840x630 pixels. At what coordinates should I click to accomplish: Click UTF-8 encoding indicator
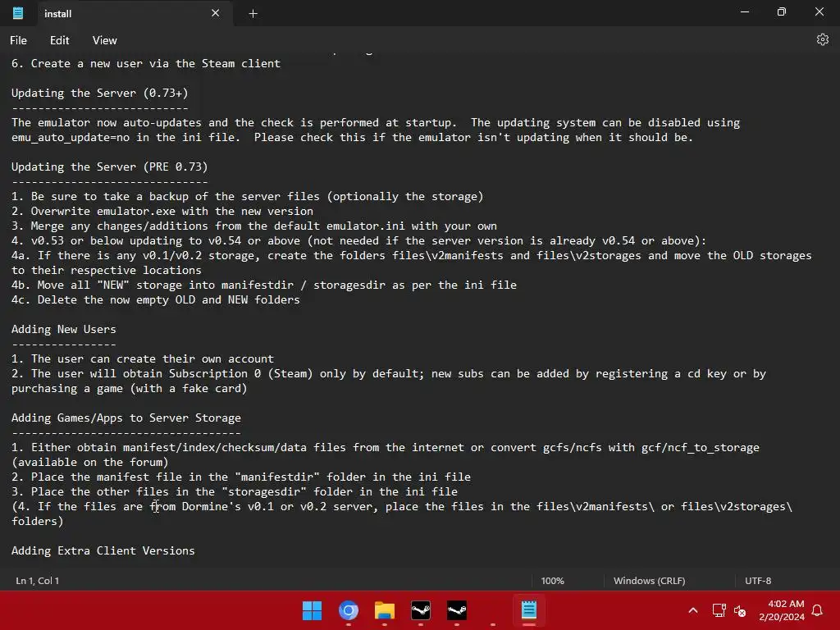(757, 581)
